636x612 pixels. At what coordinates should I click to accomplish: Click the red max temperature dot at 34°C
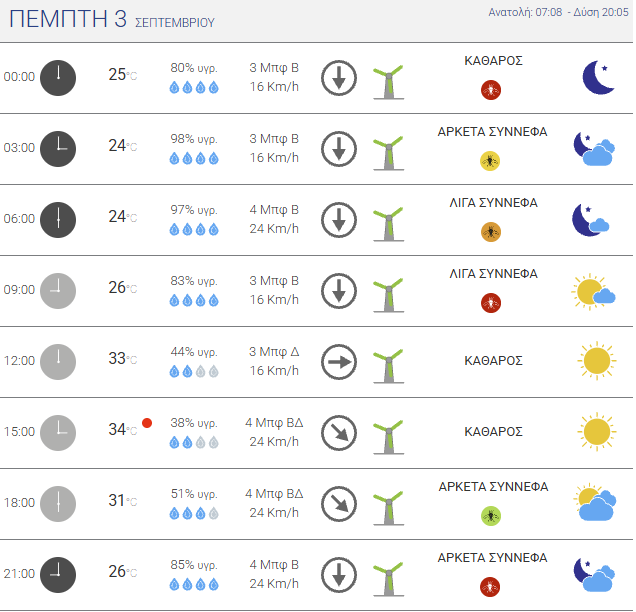[147, 423]
